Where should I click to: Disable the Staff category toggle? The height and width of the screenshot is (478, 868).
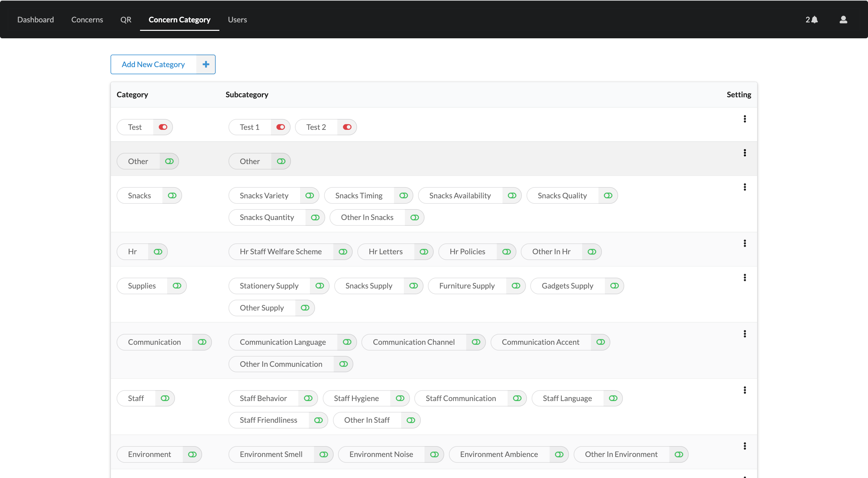(165, 398)
